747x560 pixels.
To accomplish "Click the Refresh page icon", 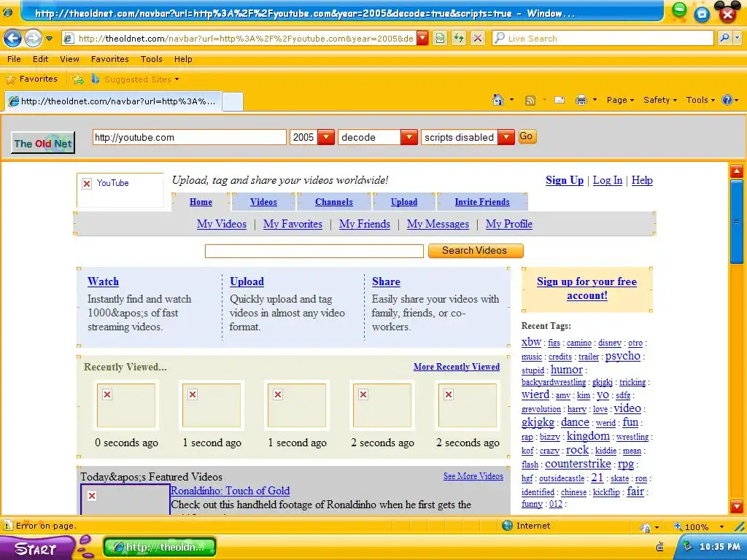I will tap(459, 39).
